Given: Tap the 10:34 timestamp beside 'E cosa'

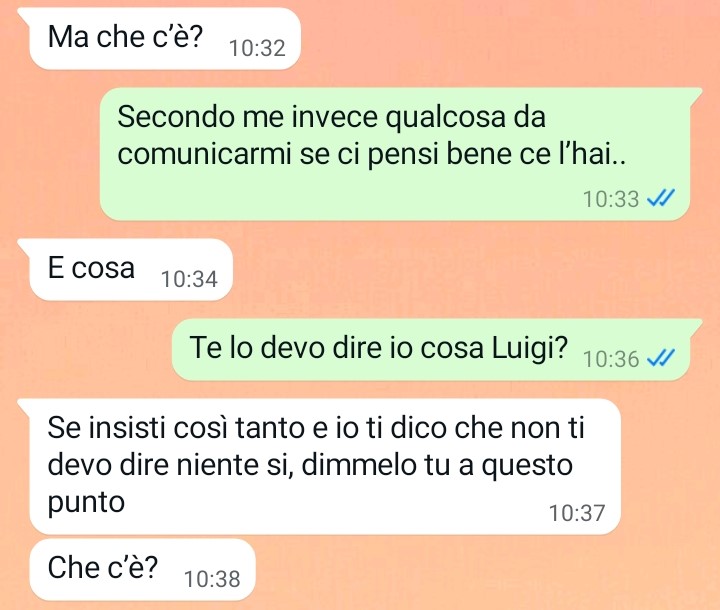Looking at the screenshot, I should click(x=189, y=279).
